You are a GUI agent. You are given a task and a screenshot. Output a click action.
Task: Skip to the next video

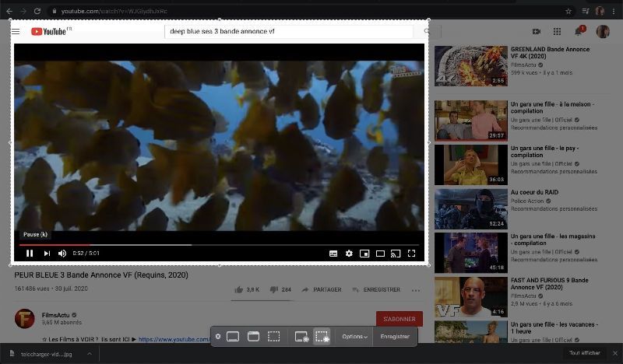click(47, 254)
